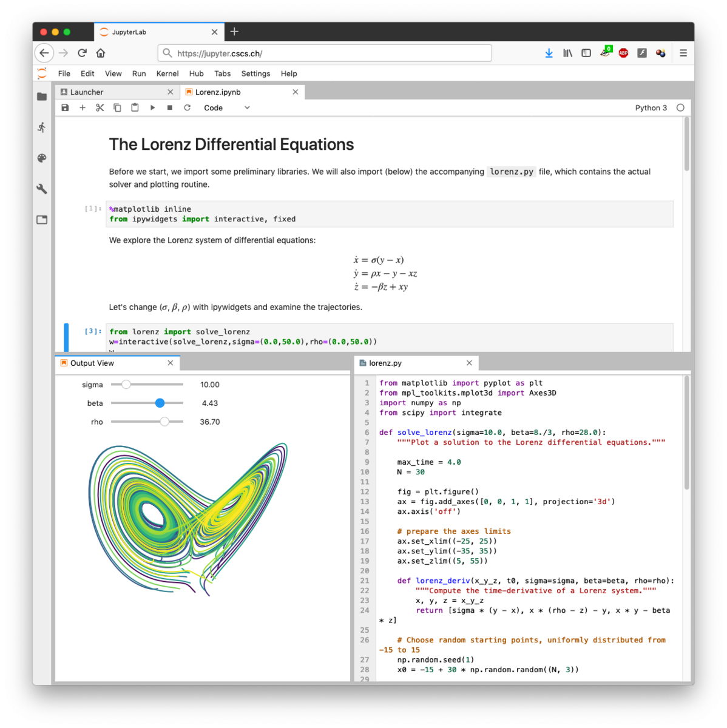The image size is (727, 728).
Task: Open the Tabs menu
Action: click(x=223, y=73)
